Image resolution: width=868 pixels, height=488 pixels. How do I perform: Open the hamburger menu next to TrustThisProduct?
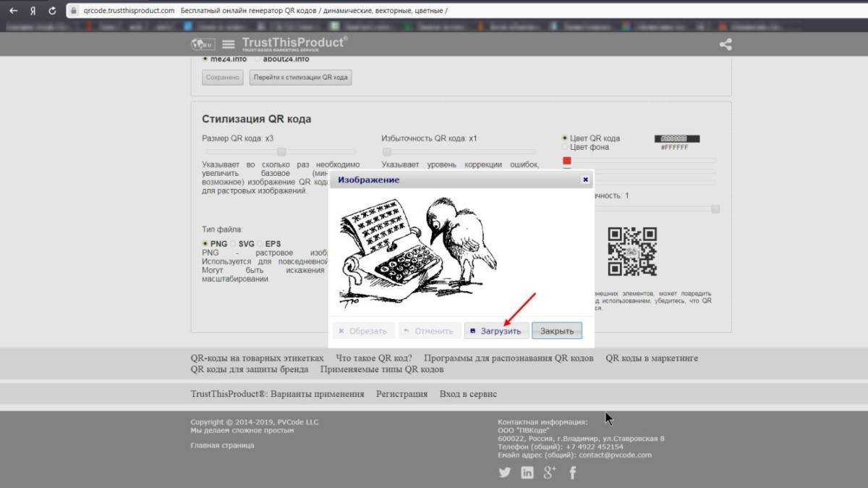point(229,44)
